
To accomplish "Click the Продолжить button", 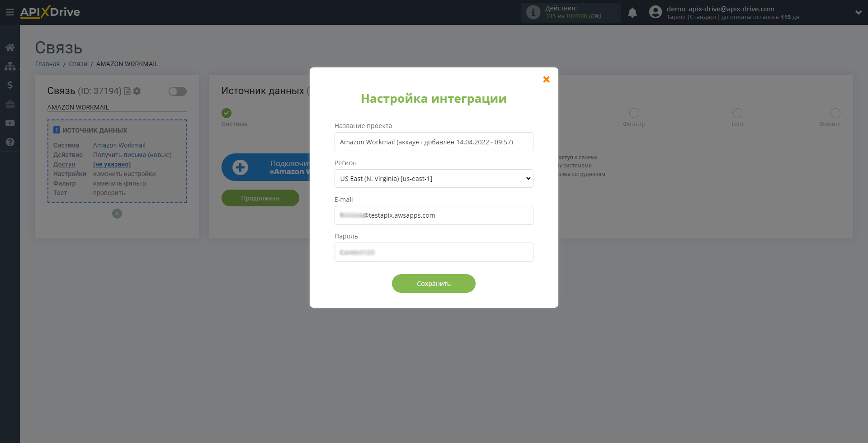I will tap(260, 198).
